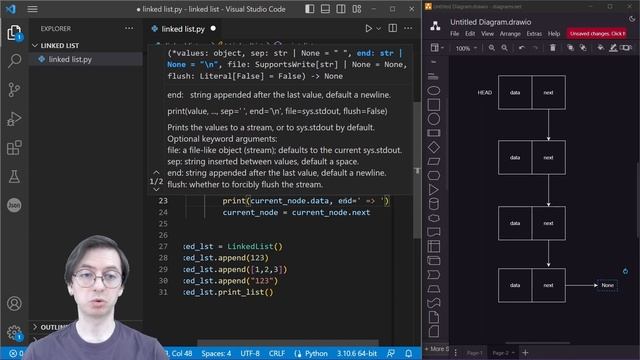This screenshot has height=360, width=640.
Task: Show previous signature in hint popup
Action: pos(156,172)
